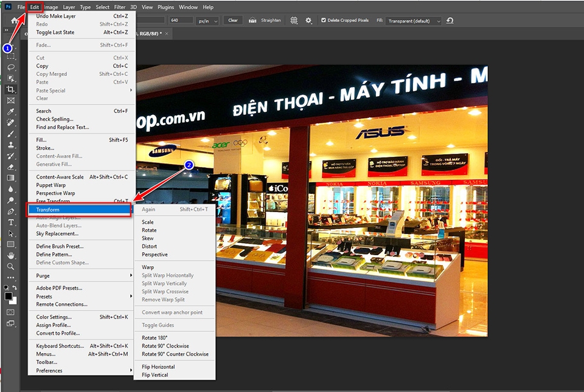The width and height of the screenshot is (584, 392).
Task: Select the Pen tool
Action: (11, 211)
